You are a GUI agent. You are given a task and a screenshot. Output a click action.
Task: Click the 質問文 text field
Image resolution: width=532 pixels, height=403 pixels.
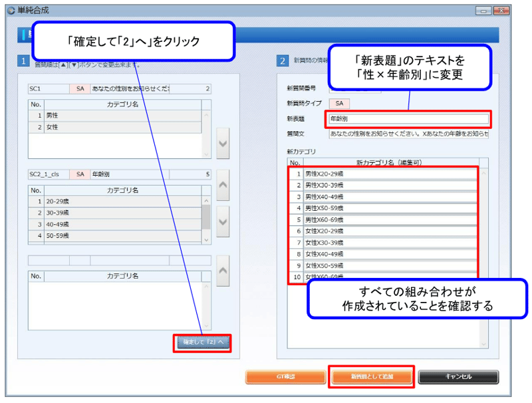coord(408,134)
